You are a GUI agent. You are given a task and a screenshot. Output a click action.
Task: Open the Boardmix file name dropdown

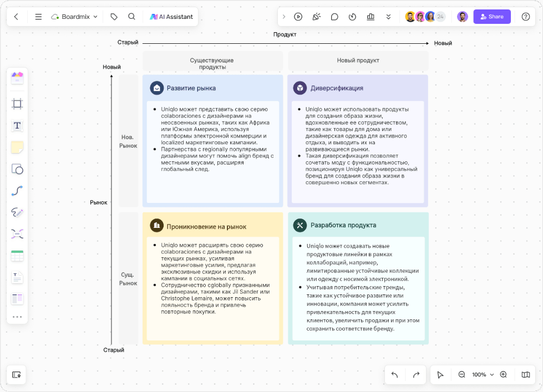74,17
